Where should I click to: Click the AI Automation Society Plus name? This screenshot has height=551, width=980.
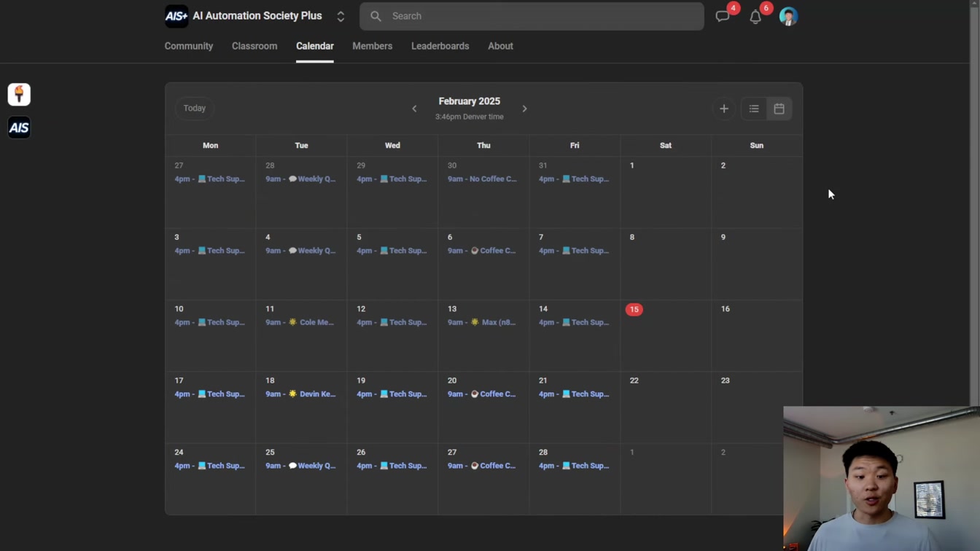pos(257,16)
